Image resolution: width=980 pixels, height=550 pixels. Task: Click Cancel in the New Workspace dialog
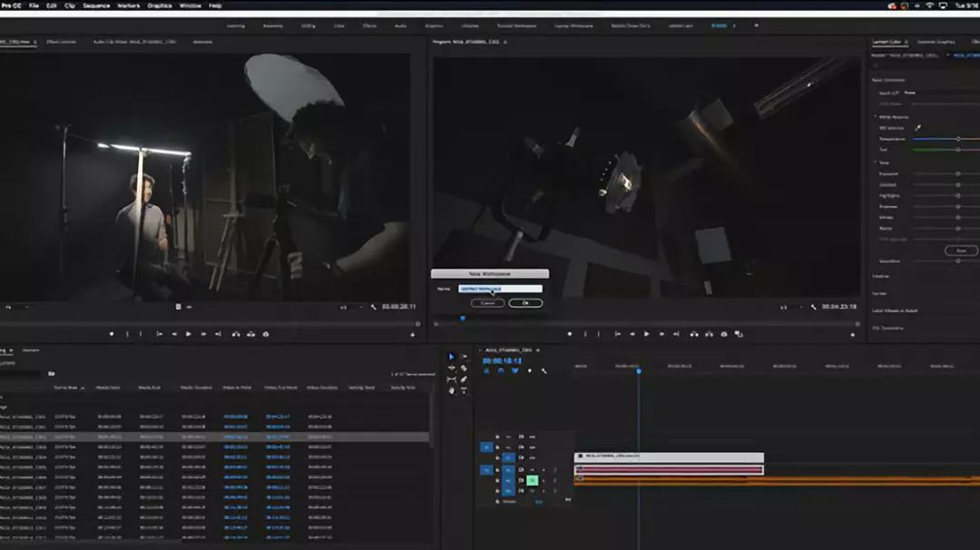click(488, 303)
